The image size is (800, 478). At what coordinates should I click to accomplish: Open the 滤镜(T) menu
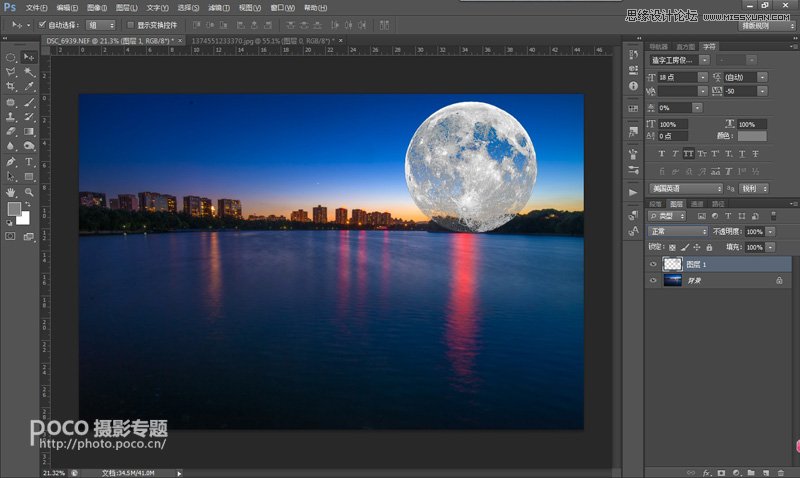pyautogui.click(x=219, y=8)
